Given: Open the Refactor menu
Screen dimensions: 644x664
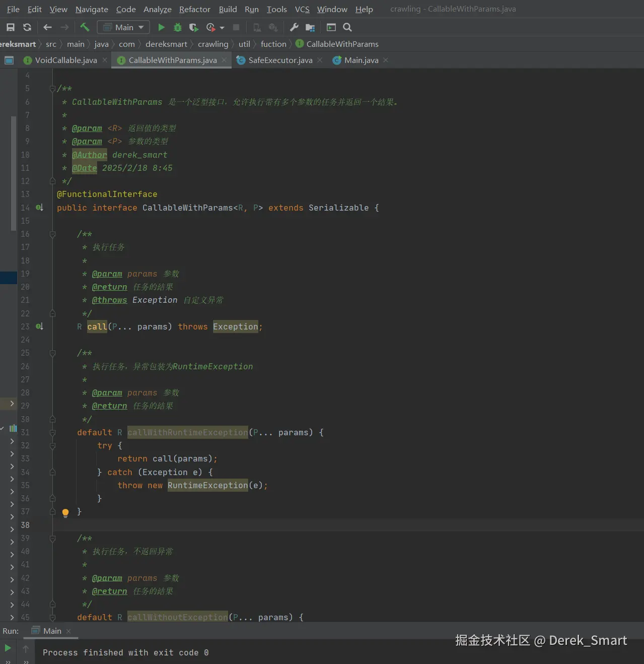Looking at the screenshot, I should pyautogui.click(x=194, y=9).
